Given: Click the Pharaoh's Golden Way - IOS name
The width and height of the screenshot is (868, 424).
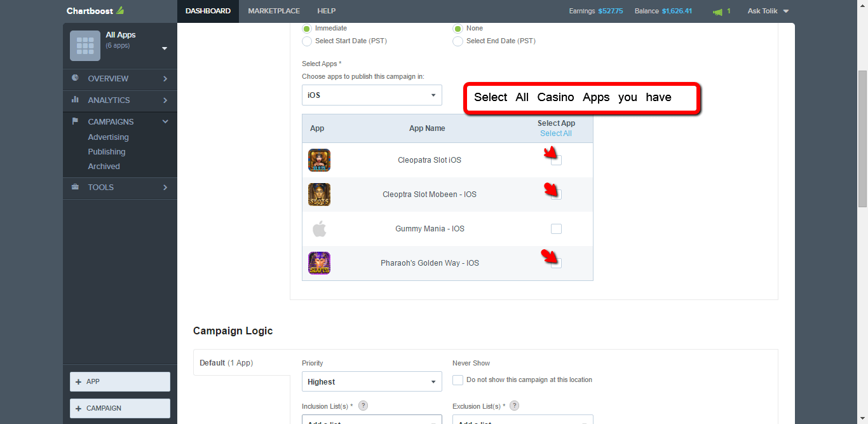Looking at the screenshot, I should [430, 263].
